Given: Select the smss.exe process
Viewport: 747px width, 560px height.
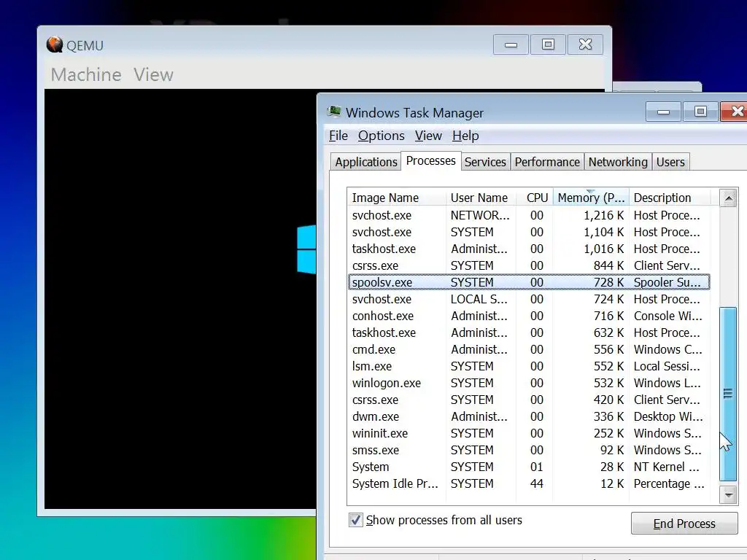Looking at the screenshot, I should 529,449.
